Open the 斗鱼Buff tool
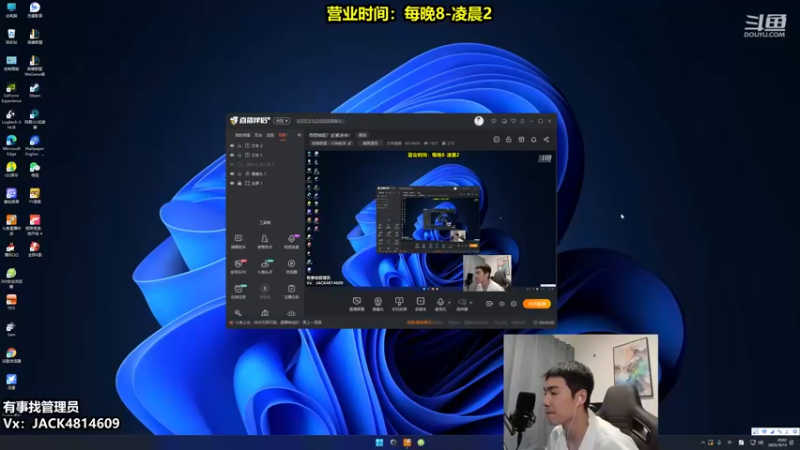 click(265, 267)
